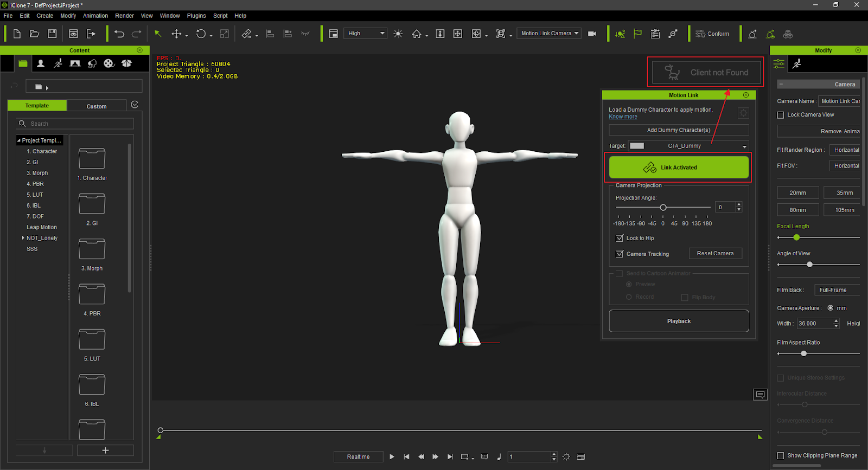Image resolution: width=868 pixels, height=470 pixels.
Task: Click the Playback button
Action: coord(679,321)
